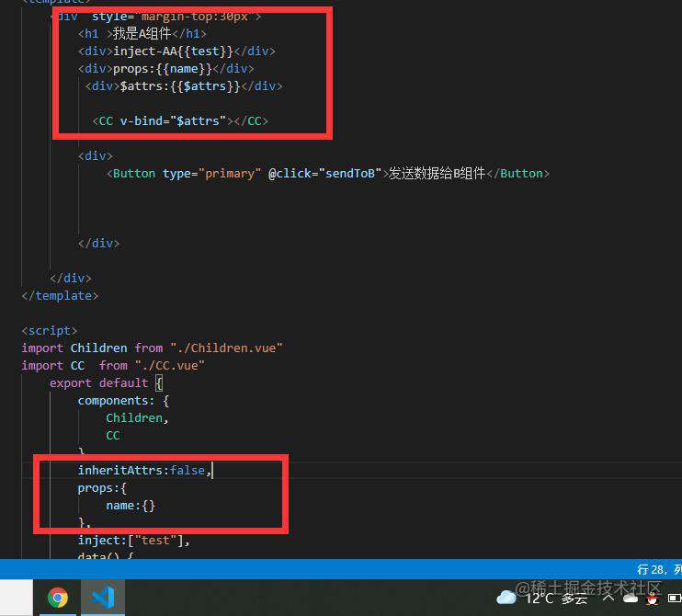This screenshot has width=682, height=616.
Task: Click the props:{ line in script
Action: pyautogui.click(x=102, y=488)
